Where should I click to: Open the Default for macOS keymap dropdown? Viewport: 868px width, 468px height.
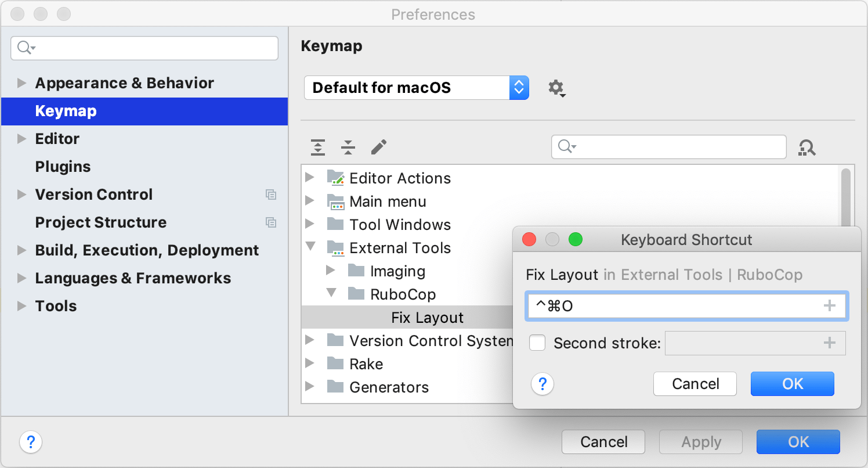click(415, 88)
